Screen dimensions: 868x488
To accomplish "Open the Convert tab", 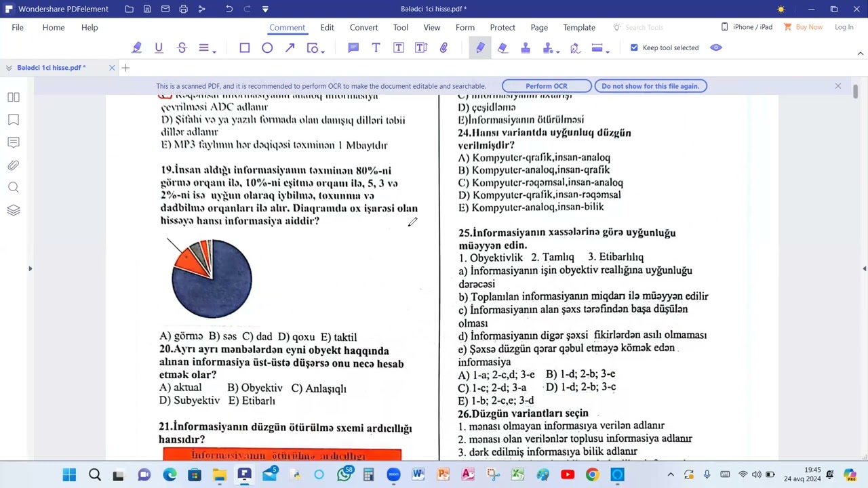I will pyautogui.click(x=364, y=27).
